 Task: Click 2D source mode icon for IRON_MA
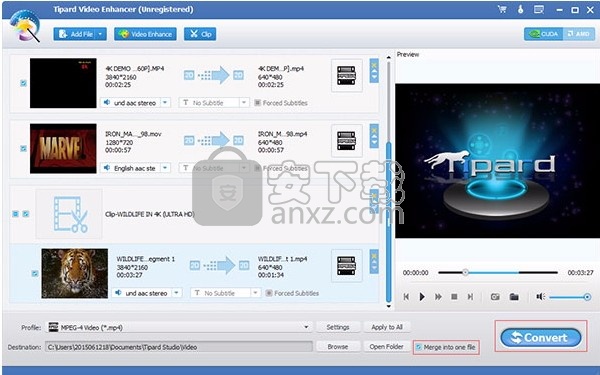point(189,140)
